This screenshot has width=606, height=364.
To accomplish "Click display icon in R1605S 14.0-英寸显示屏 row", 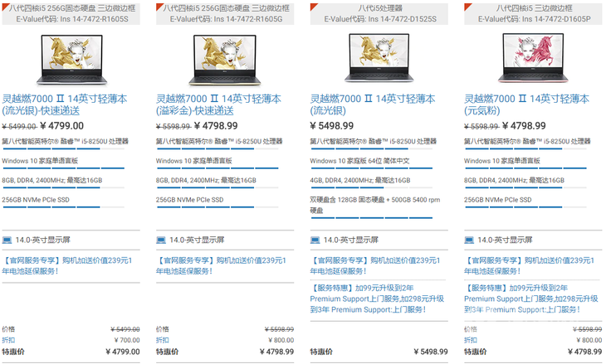I will point(7,240).
